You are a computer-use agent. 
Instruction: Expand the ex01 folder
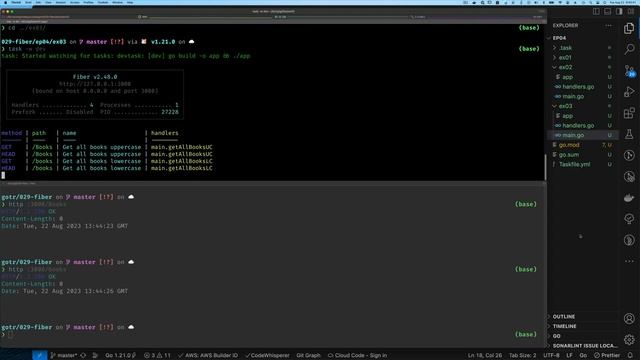[x=583, y=58]
